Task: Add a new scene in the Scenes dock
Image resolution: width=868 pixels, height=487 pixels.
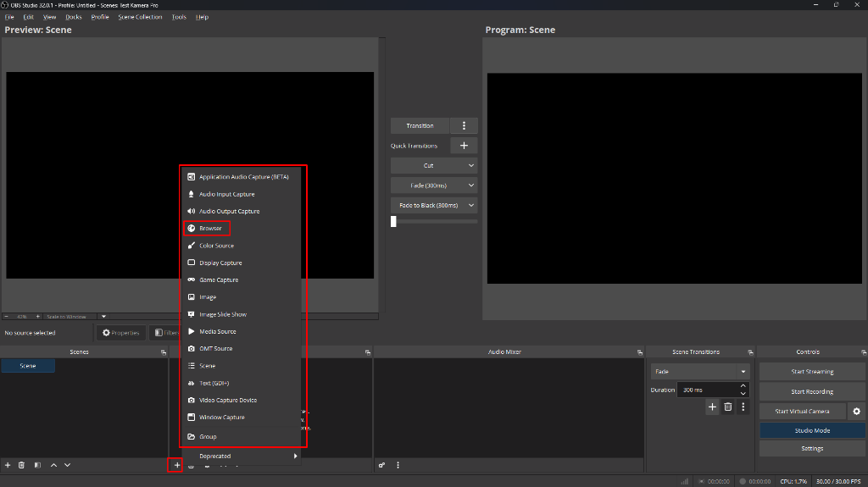Action: [8, 466]
